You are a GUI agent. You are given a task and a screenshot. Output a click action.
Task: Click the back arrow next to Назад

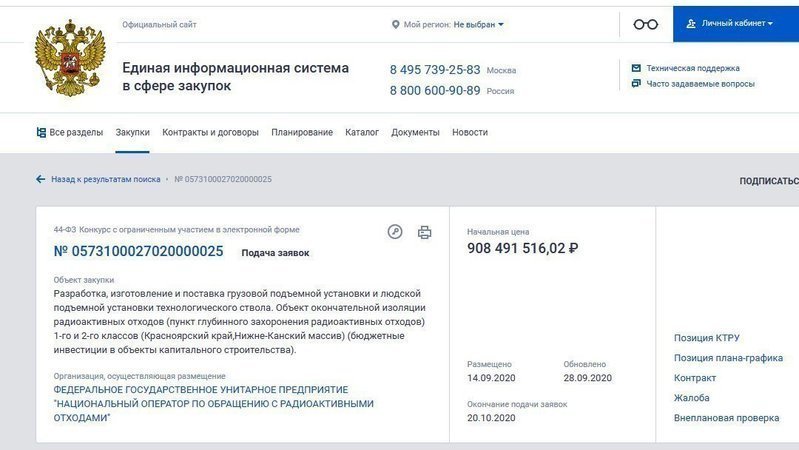pos(41,179)
